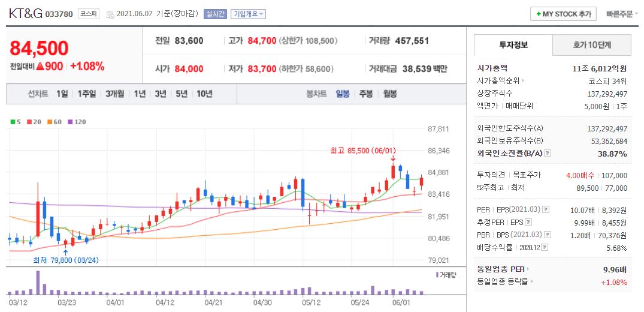Open help icon next to 추정PER EPS
Image resolution: width=644 pixels, height=312 pixels.
coord(528,222)
